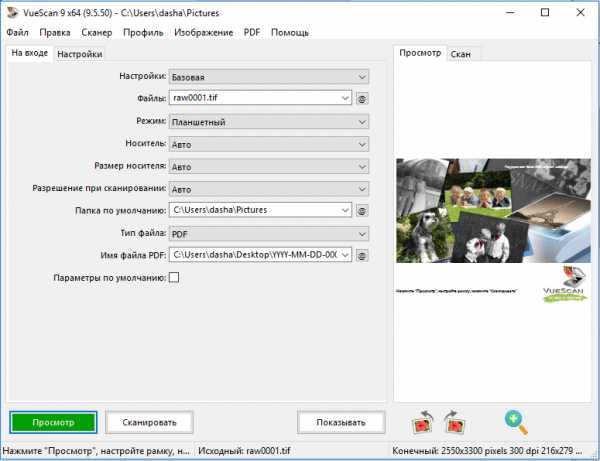Viewport: 600px width, 461px height.
Task: Click the rotate right icon
Action: 455,422
